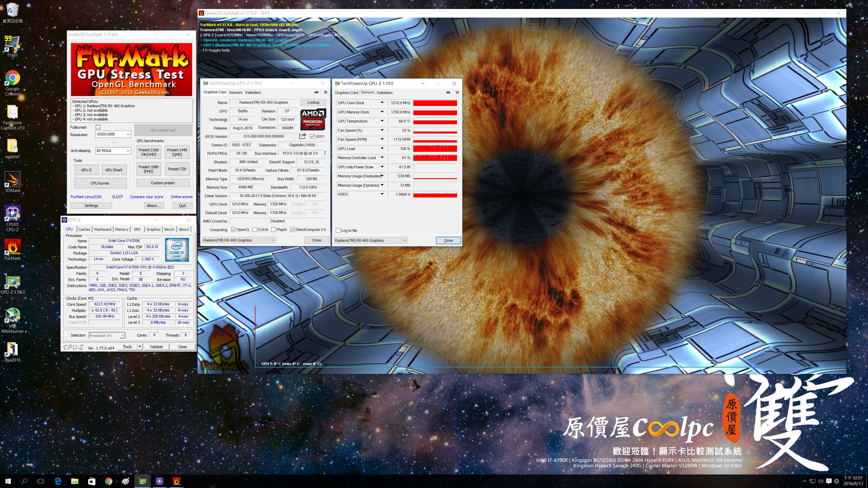Click the BIOS export share icon in GPU-Z
The height and width of the screenshot is (488, 868).
click(x=302, y=136)
